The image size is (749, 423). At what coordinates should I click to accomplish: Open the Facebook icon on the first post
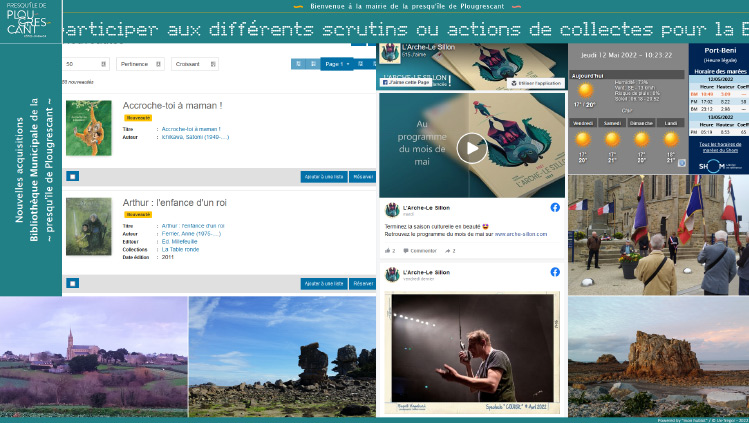555,207
